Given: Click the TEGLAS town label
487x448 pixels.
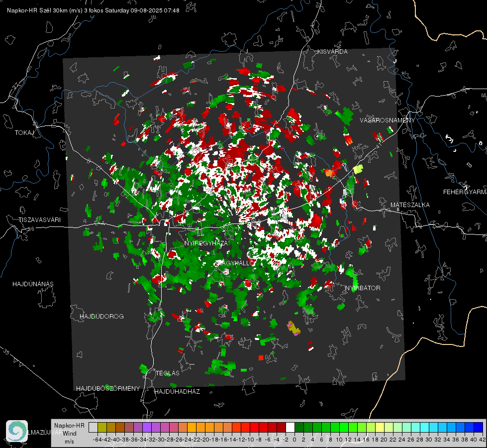Looking at the screenshot, I should pos(168,373).
